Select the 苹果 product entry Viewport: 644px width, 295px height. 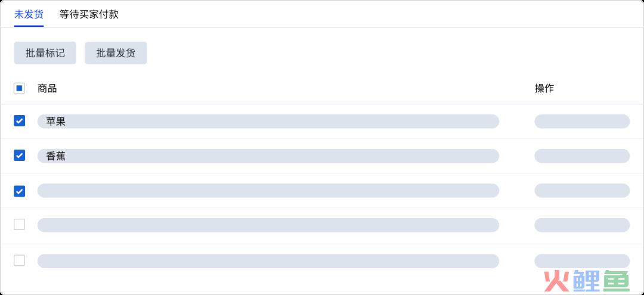[x=268, y=122]
